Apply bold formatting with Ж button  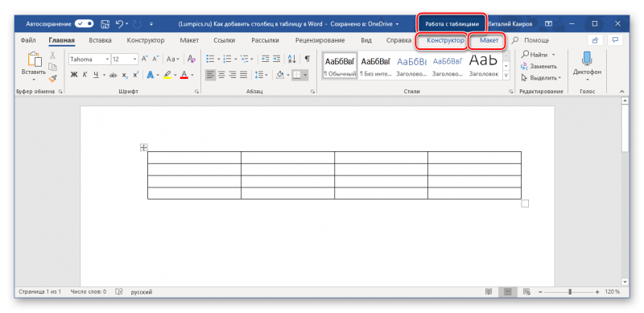(74, 75)
